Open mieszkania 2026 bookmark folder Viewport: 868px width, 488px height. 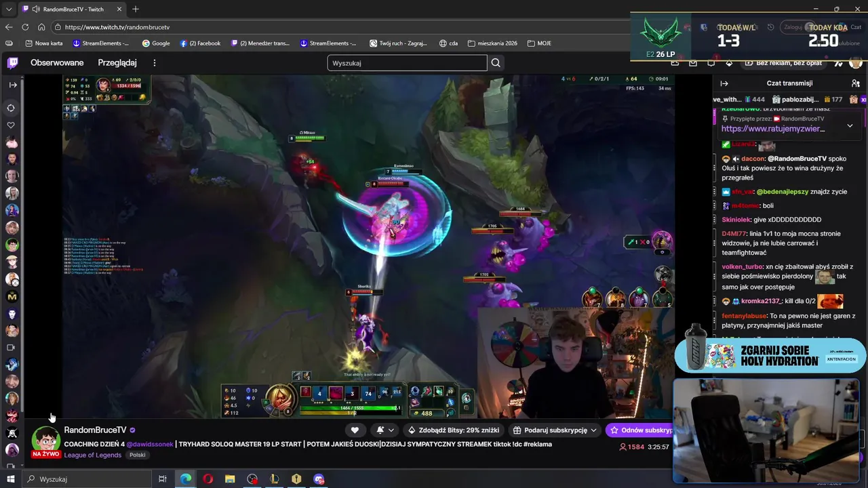(492, 43)
